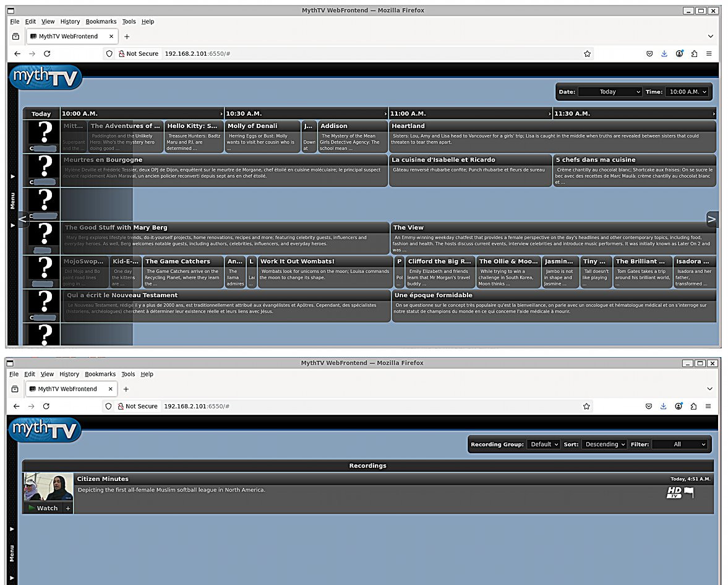Click the back arrow in the bottom Firefox window
The image size is (728, 585).
pos(16,406)
